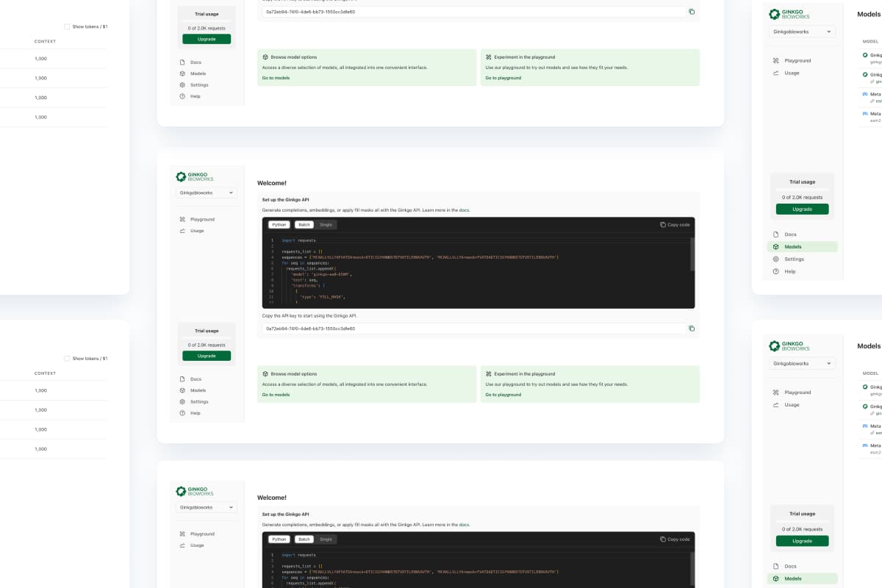This screenshot has width=882, height=588.
Task: Click API key field in the fully visible Welcome panel
Action: point(474,329)
